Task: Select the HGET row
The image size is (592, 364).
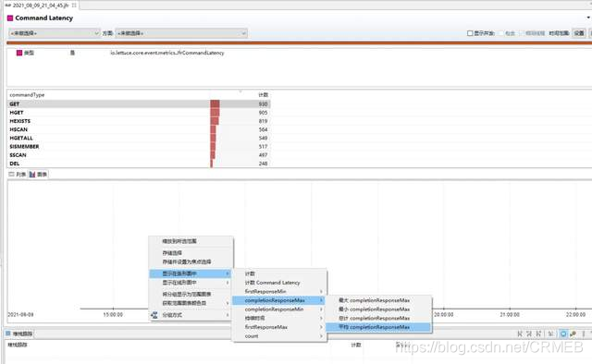Action: point(139,113)
